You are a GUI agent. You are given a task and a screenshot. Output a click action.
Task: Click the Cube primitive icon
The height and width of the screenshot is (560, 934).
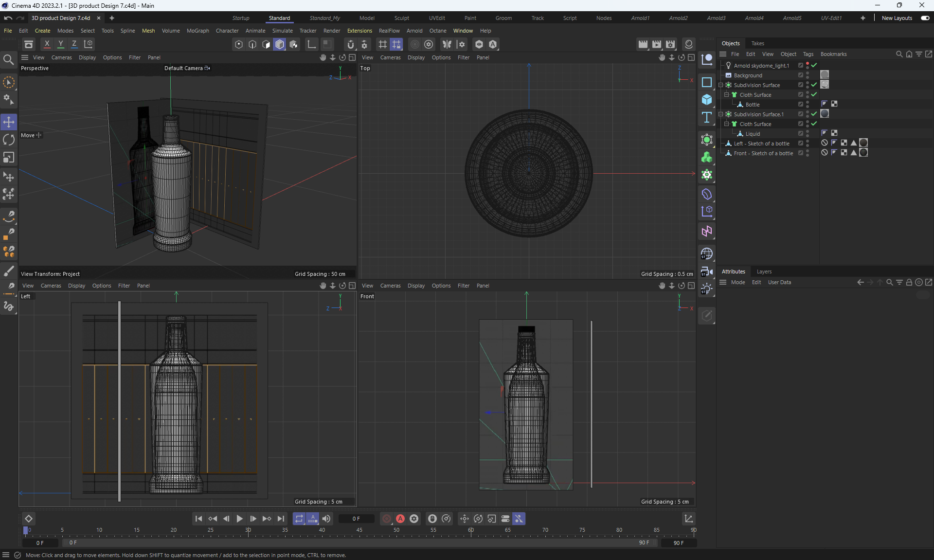pyautogui.click(x=707, y=100)
